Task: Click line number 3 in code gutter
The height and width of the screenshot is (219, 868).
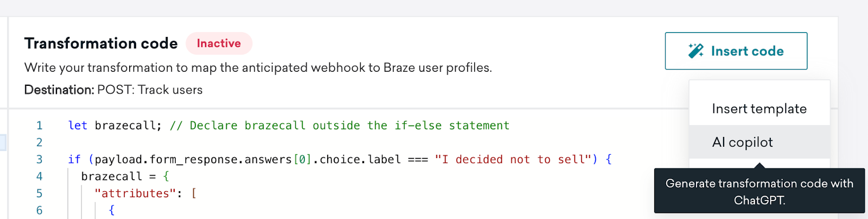Action: [x=39, y=159]
